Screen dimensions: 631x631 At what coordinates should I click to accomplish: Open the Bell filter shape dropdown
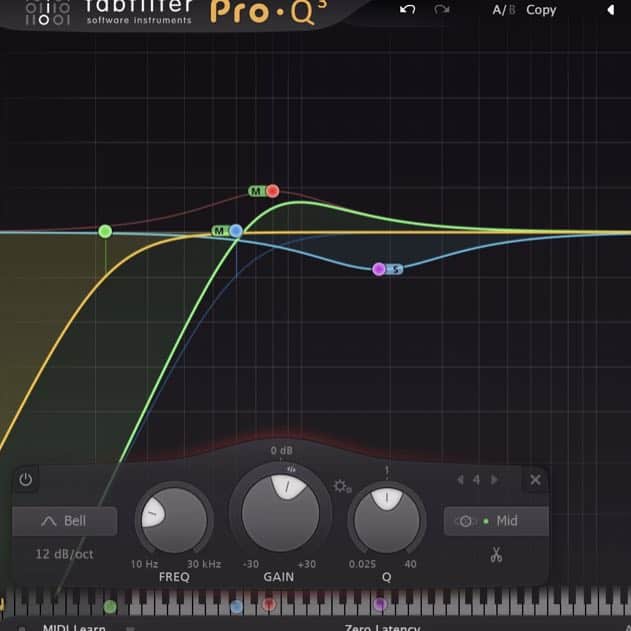(x=64, y=521)
